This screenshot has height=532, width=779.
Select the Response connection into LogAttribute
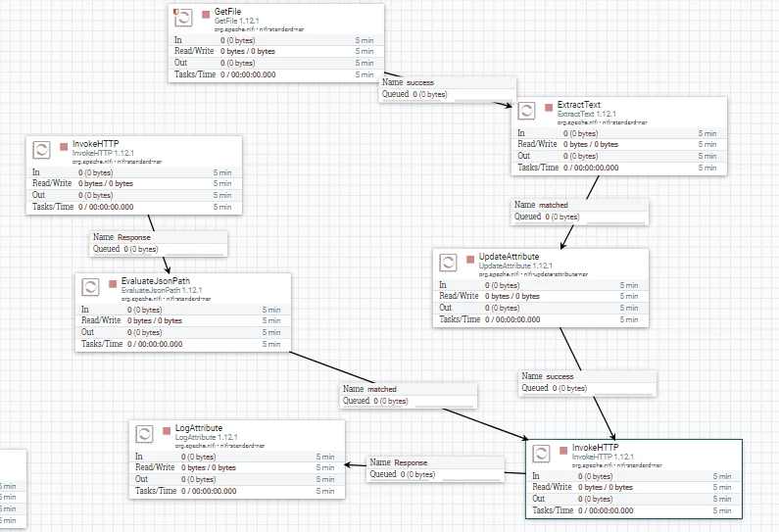435,469
